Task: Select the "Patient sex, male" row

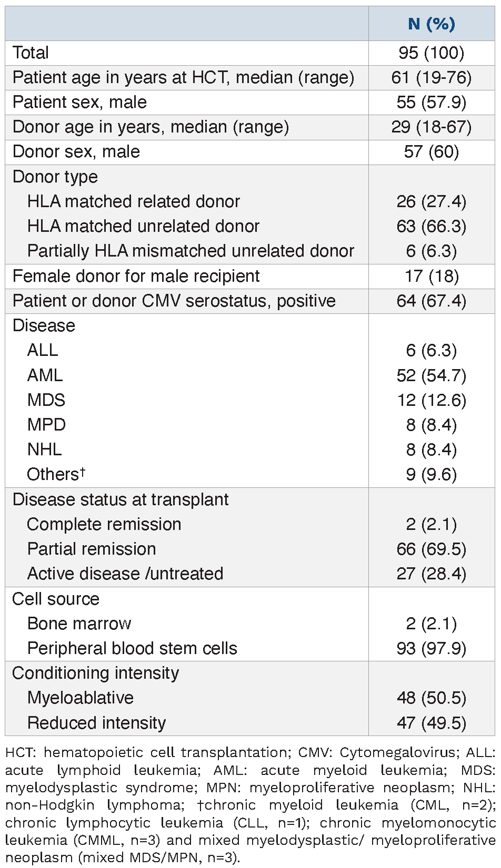Action: [79, 102]
